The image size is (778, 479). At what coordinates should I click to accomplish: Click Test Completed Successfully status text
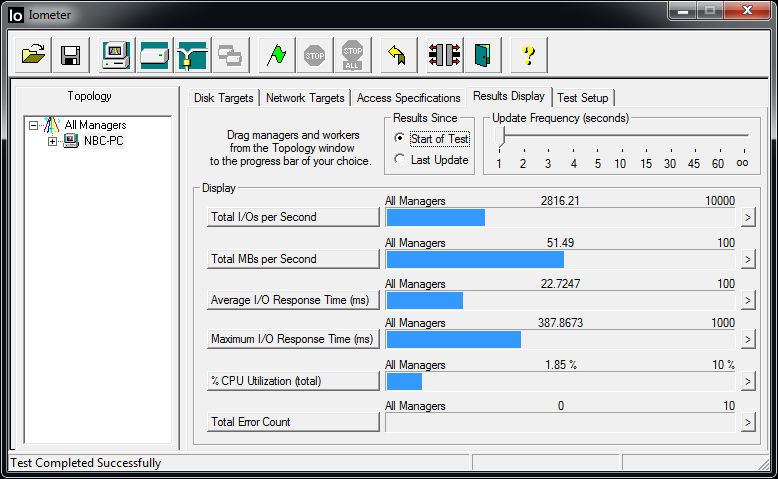coord(86,463)
